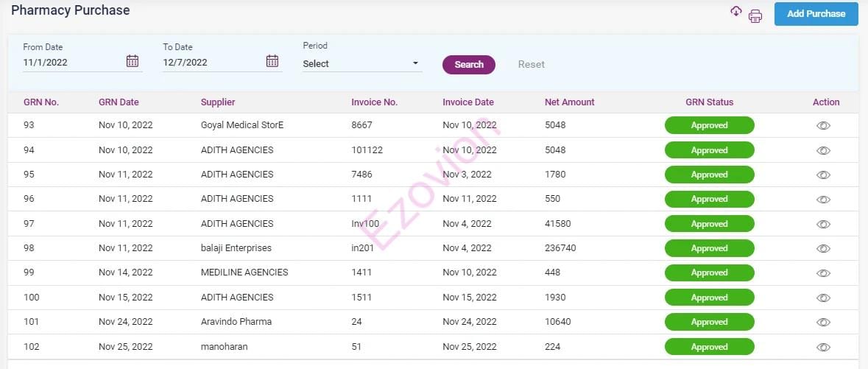Image resolution: width=868 pixels, height=369 pixels.
Task: Click the Supplier column header
Action: click(218, 102)
